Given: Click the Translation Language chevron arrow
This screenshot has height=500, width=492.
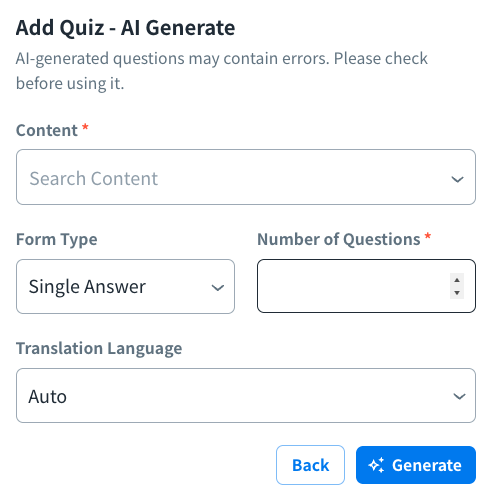Looking at the screenshot, I should 459,396.
